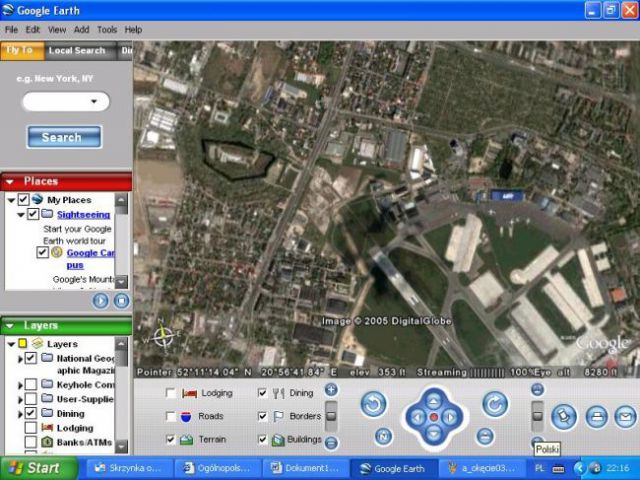Click the Banks/ATMs layer icon
Viewport: 640px width, 480px height.
tap(47, 442)
